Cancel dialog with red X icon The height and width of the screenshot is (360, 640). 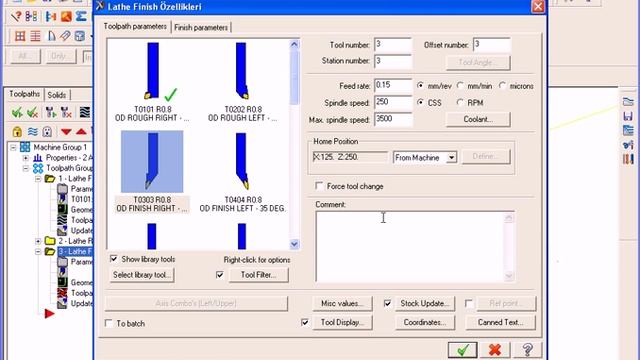pos(495,350)
